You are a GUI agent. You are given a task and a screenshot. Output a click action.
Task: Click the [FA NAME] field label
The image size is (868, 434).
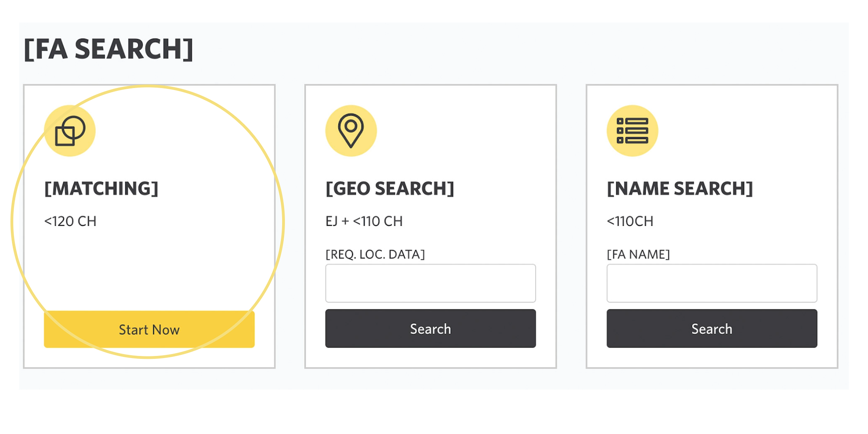coord(638,254)
